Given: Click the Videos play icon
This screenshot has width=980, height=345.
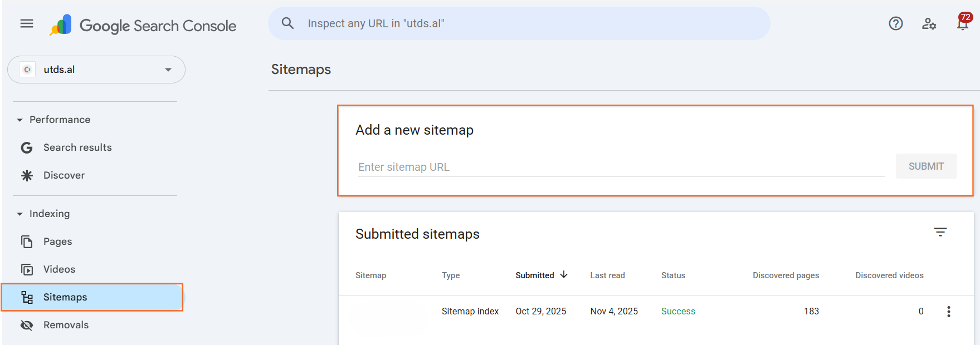Looking at the screenshot, I should point(27,269).
